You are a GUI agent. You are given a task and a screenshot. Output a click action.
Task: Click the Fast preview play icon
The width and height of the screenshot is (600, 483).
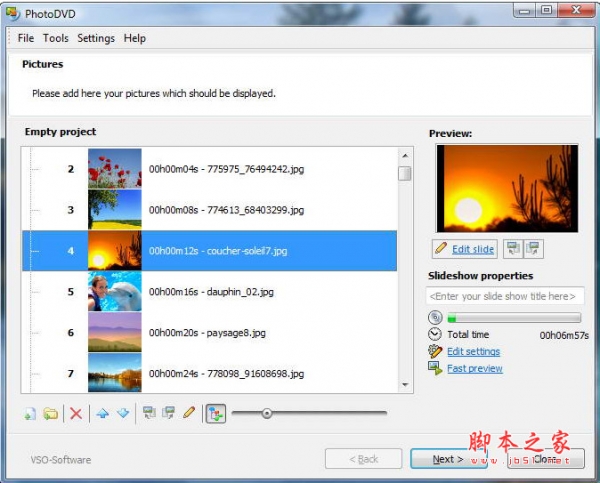coord(435,368)
